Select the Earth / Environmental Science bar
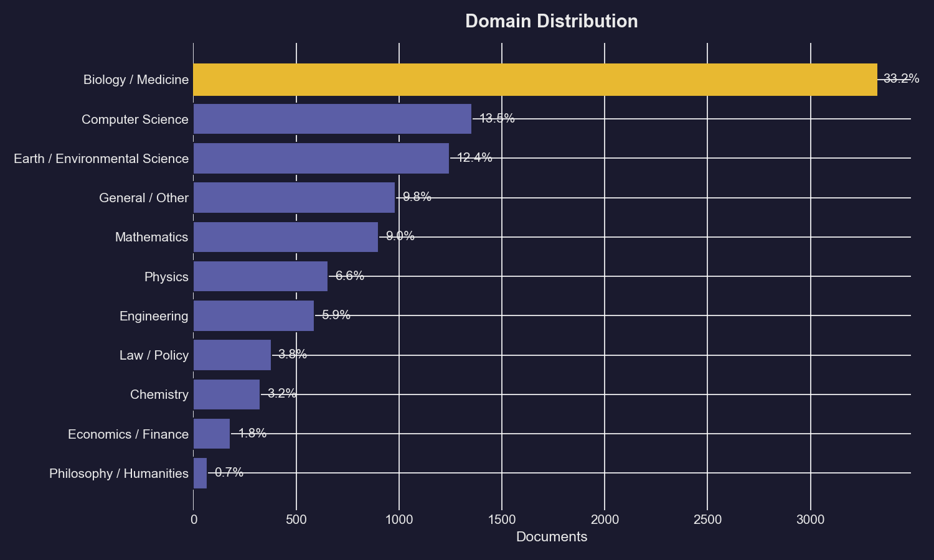934x560 pixels. (x=321, y=158)
